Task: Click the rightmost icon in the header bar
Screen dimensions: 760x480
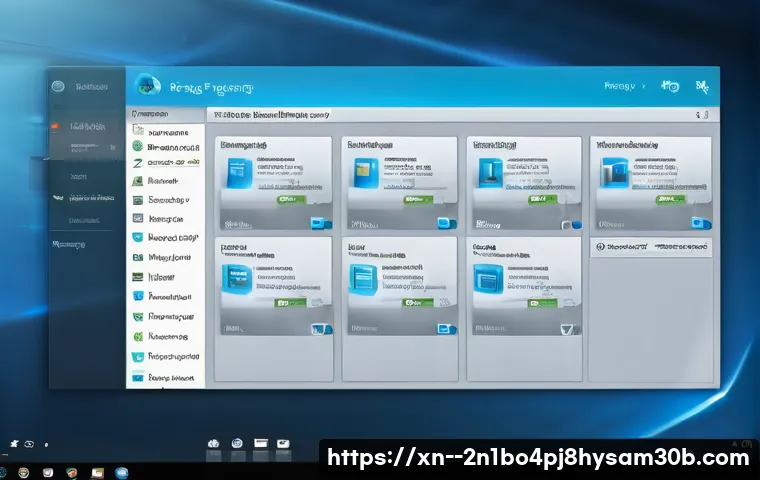Action: (x=702, y=88)
